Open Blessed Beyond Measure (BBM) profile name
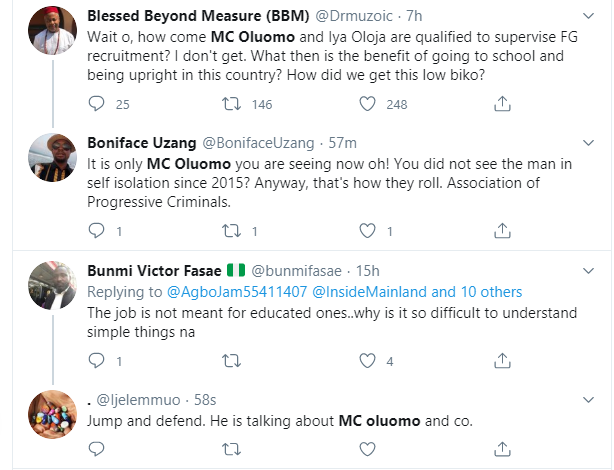Image resolution: width=614 pixels, height=470 pixels. 184,16
